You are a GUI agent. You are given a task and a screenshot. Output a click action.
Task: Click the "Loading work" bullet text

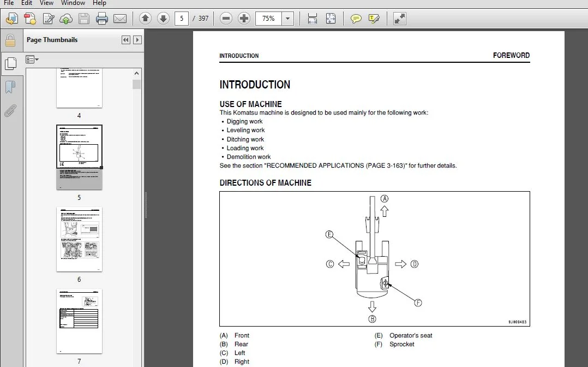245,148
